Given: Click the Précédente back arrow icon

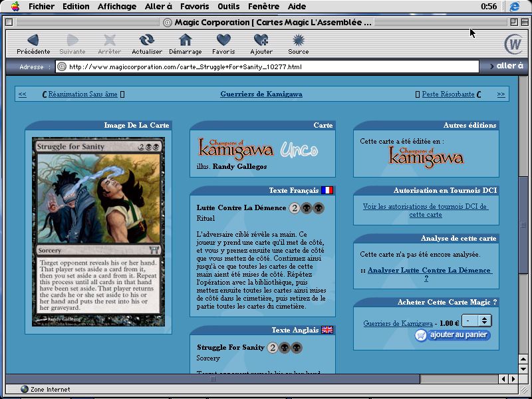Looking at the screenshot, I should coord(33,41).
